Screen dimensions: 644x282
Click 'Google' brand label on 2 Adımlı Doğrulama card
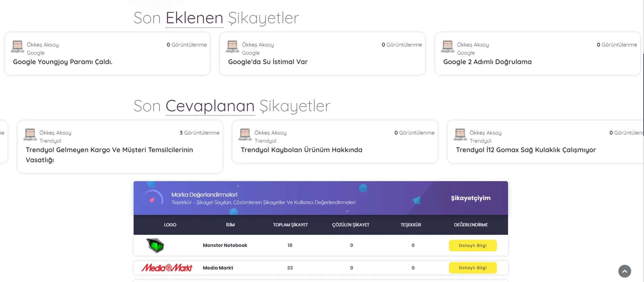466,53
